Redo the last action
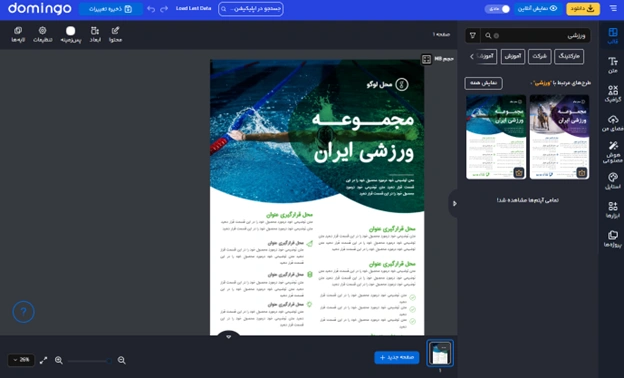 tap(164, 9)
